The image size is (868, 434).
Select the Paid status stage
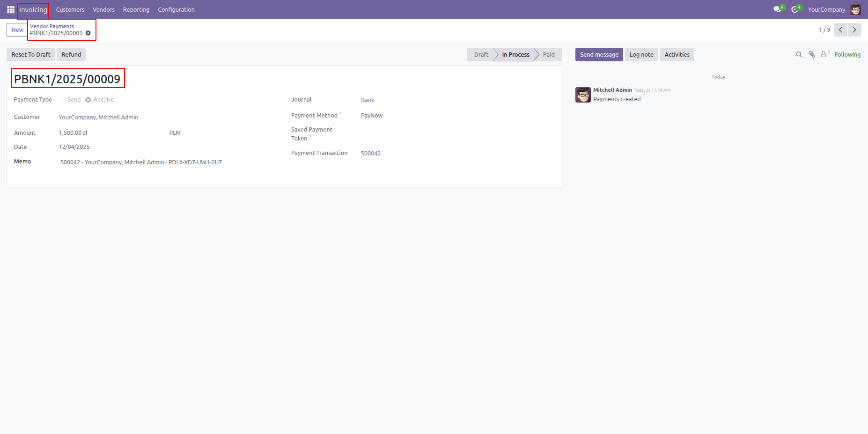coord(549,55)
